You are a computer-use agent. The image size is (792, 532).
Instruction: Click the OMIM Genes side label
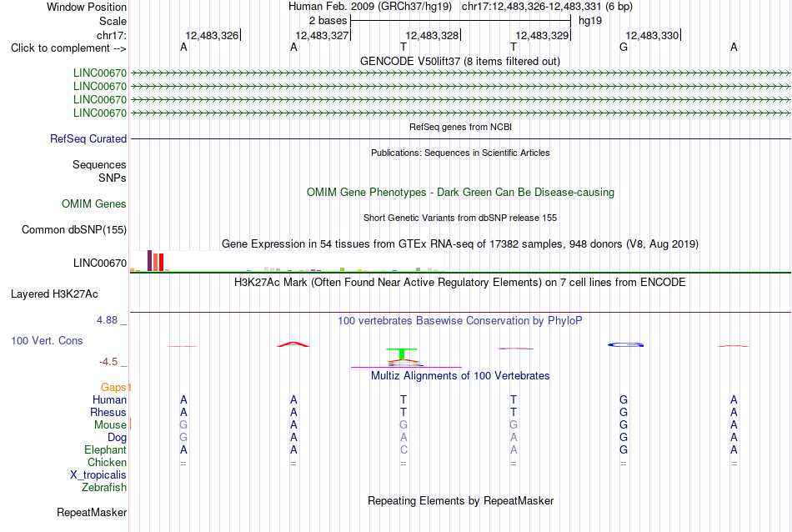point(94,204)
